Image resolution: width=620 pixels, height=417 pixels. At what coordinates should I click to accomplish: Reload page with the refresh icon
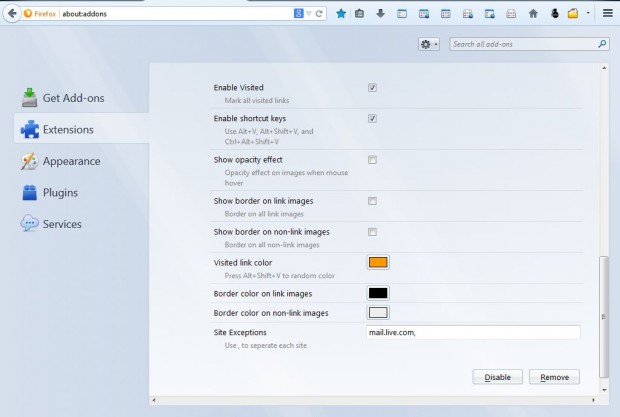(x=321, y=14)
